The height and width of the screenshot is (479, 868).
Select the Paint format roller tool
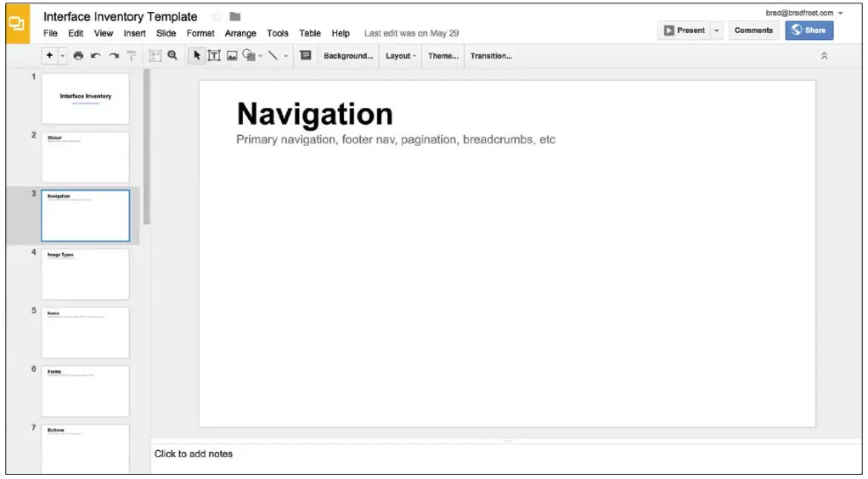[x=131, y=55]
